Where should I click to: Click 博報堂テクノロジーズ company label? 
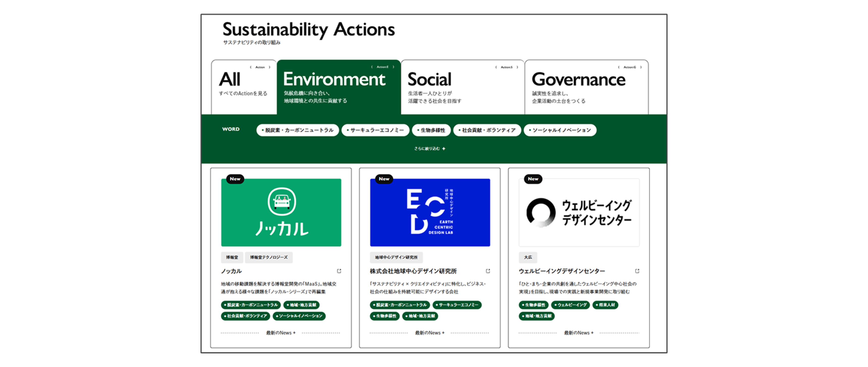pos(269,257)
